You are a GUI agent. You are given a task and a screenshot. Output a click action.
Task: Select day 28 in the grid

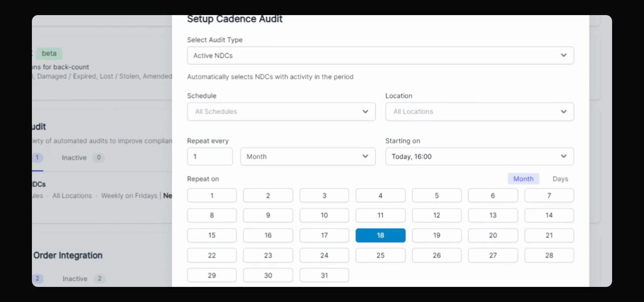point(549,255)
